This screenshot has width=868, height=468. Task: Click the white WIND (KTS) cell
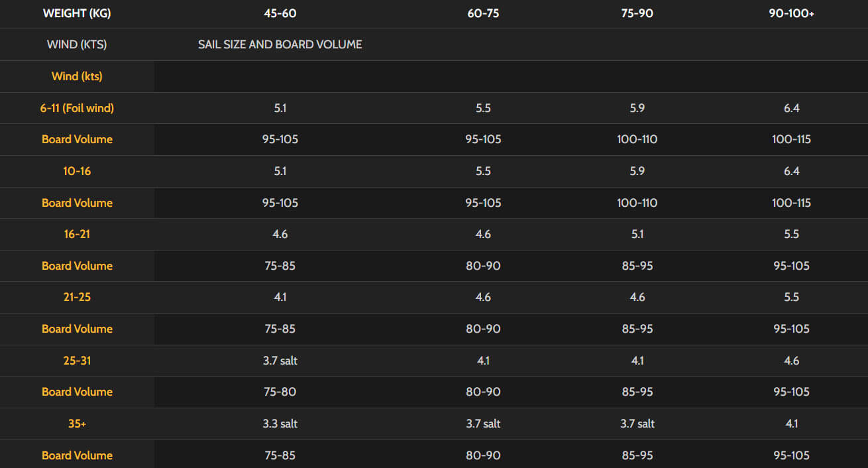pyautogui.click(x=77, y=44)
